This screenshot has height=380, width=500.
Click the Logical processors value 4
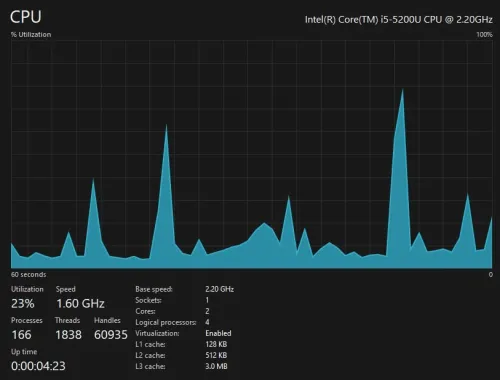[207, 322]
